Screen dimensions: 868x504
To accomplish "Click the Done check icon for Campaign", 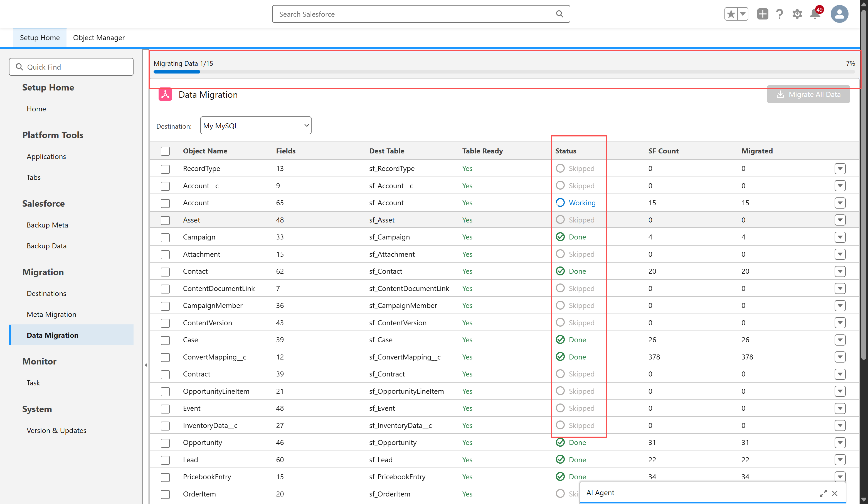I will coord(560,237).
